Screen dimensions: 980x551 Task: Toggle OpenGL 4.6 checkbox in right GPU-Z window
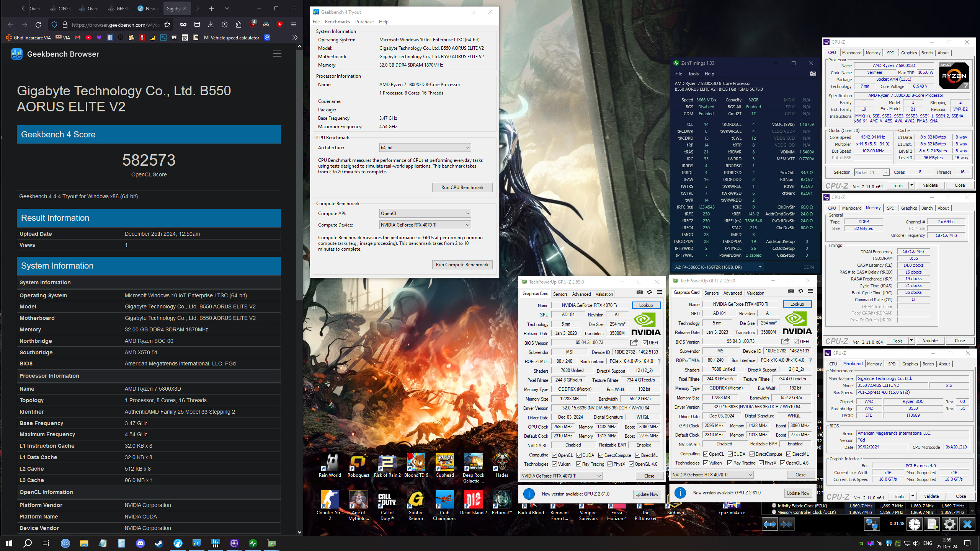point(782,463)
